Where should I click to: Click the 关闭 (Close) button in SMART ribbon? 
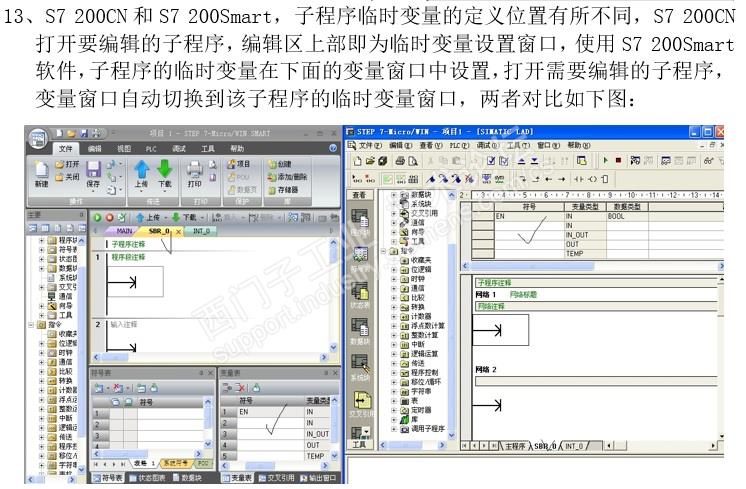[x=67, y=177]
